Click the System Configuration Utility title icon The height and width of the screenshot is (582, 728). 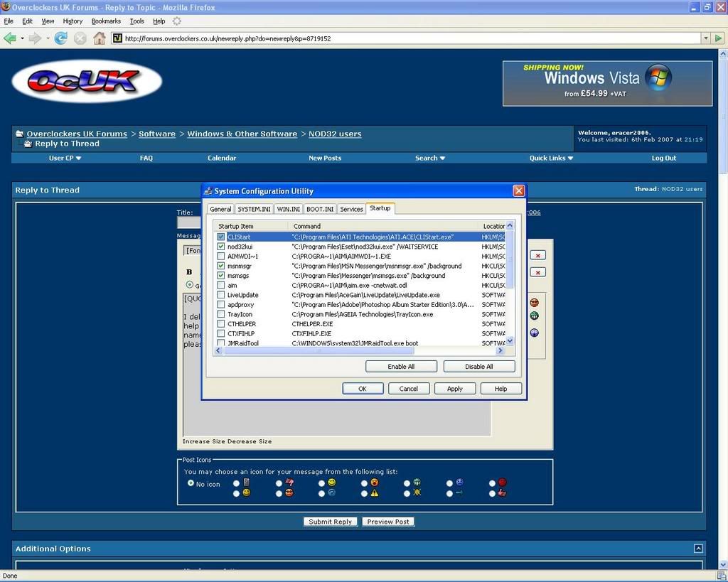tap(208, 190)
